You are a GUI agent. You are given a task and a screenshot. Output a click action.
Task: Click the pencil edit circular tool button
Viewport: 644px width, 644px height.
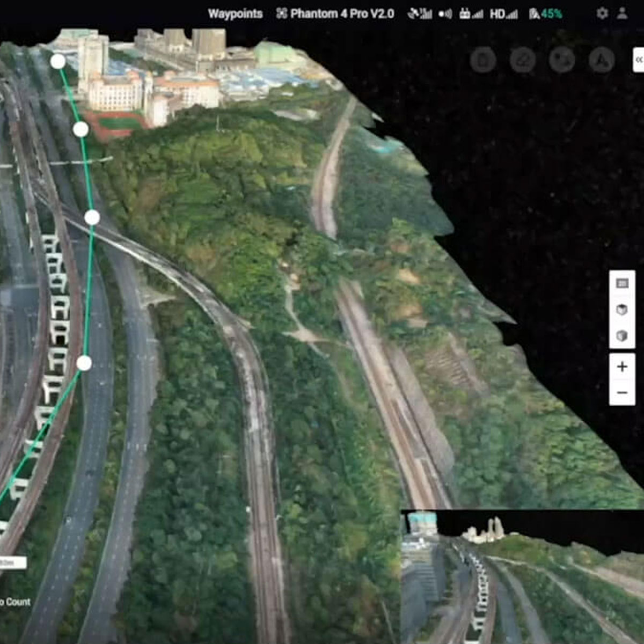coord(523,60)
